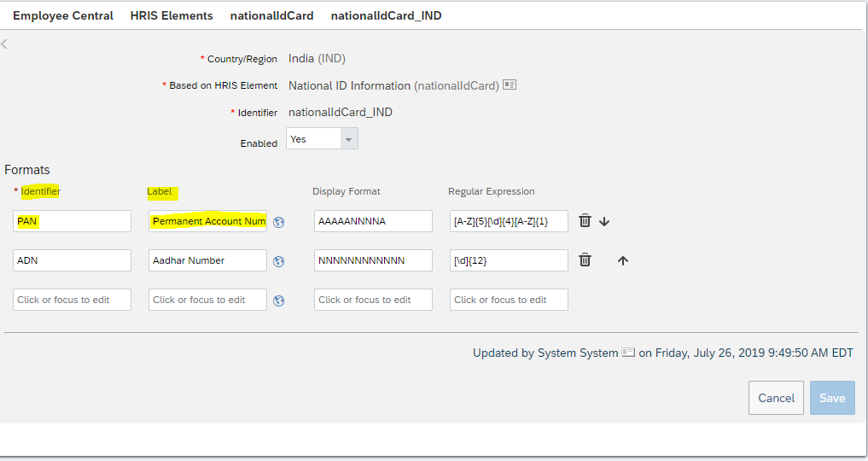Image resolution: width=868 pixels, height=461 pixels.
Task: Open quick card icon next to nationalIdCard
Action: [x=510, y=85]
